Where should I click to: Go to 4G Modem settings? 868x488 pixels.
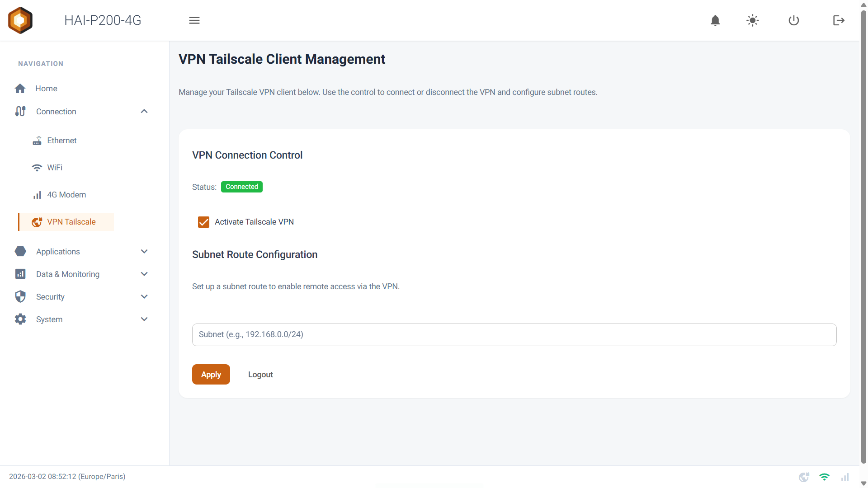click(66, 195)
